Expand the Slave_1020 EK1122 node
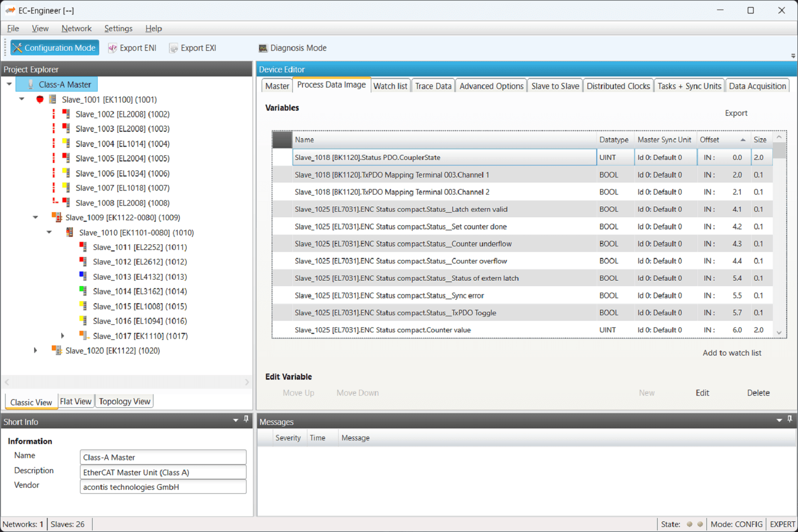The height and width of the screenshot is (532, 798). click(x=35, y=350)
